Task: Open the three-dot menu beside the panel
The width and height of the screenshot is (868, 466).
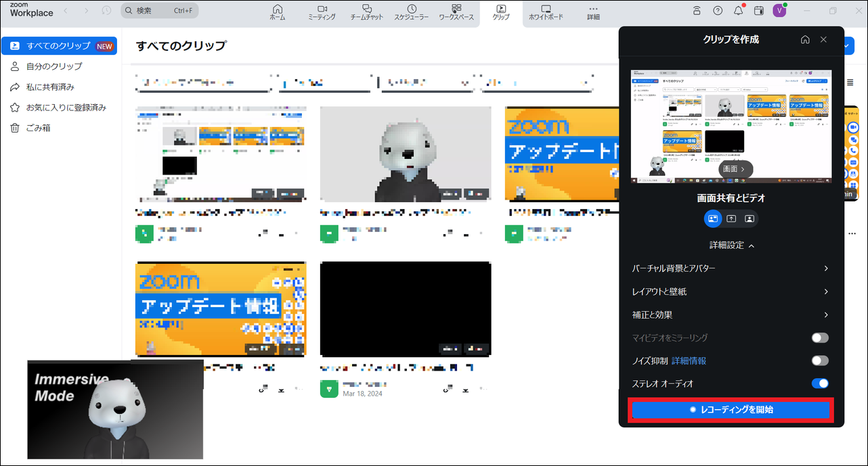Action: click(x=852, y=233)
